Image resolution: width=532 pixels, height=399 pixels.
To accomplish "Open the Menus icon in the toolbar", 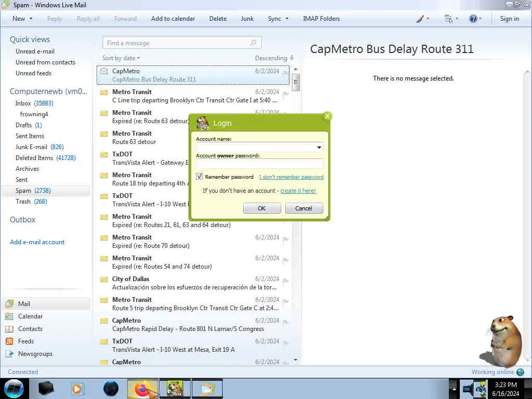I will point(448,19).
